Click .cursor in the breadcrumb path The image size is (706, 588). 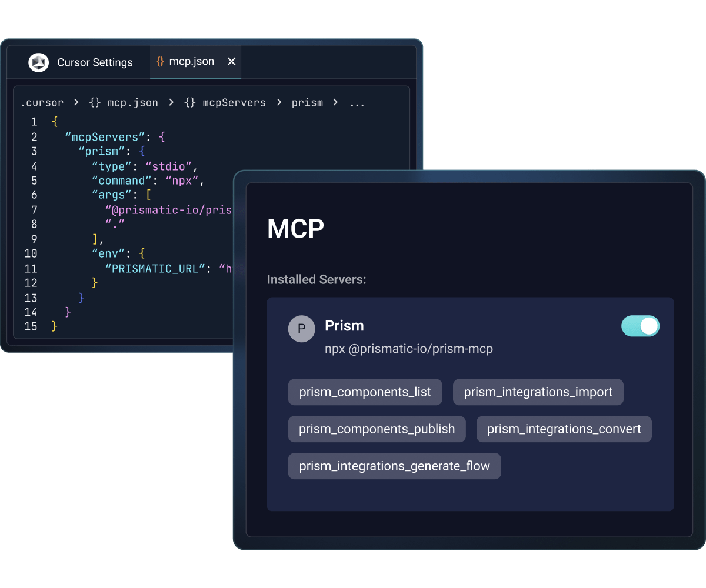coord(42,102)
